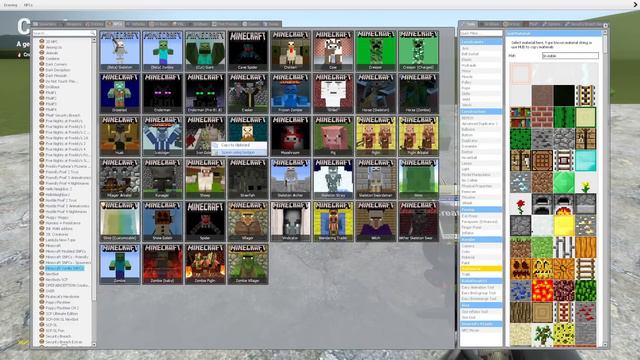The image size is (640, 360).
Task: Select the Advanced Duplicator tool
Action: (481, 124)
